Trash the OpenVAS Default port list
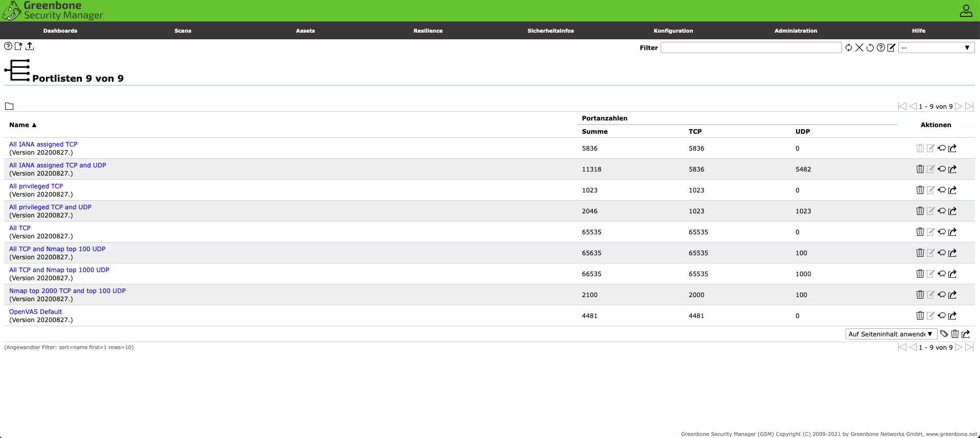 [x=920, y=315]
